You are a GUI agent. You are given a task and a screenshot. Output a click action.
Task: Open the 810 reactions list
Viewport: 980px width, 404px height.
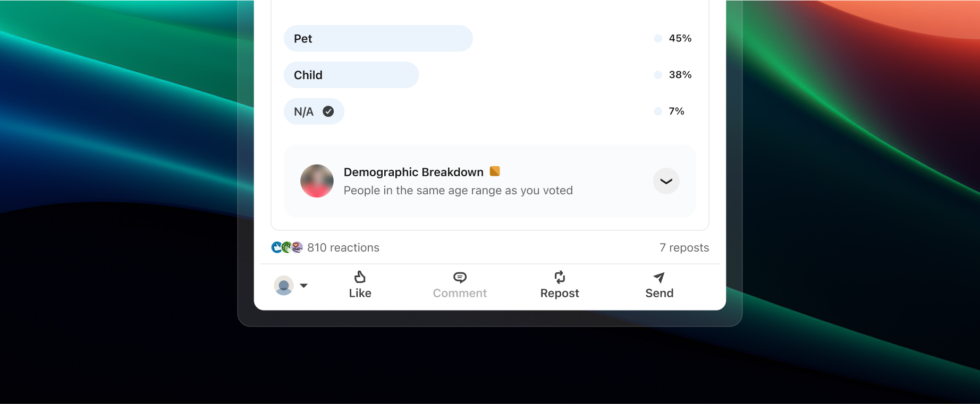coord(343,248)
